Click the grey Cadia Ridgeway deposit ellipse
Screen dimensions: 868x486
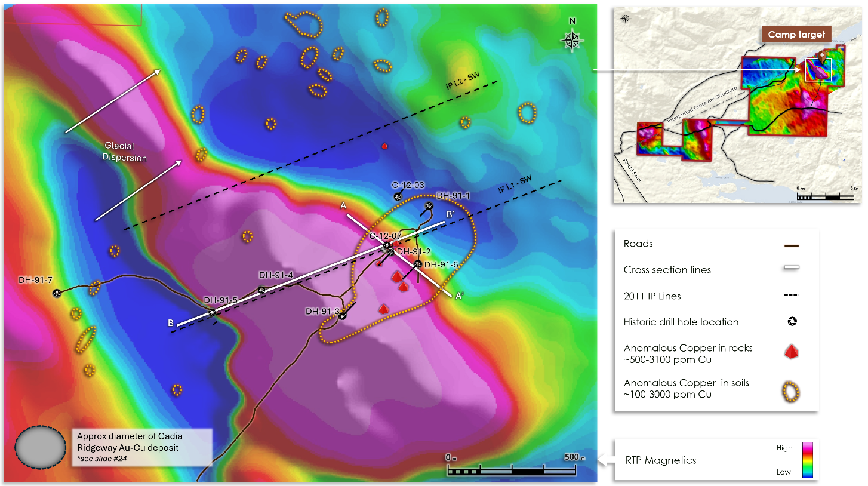coord(41,448)
